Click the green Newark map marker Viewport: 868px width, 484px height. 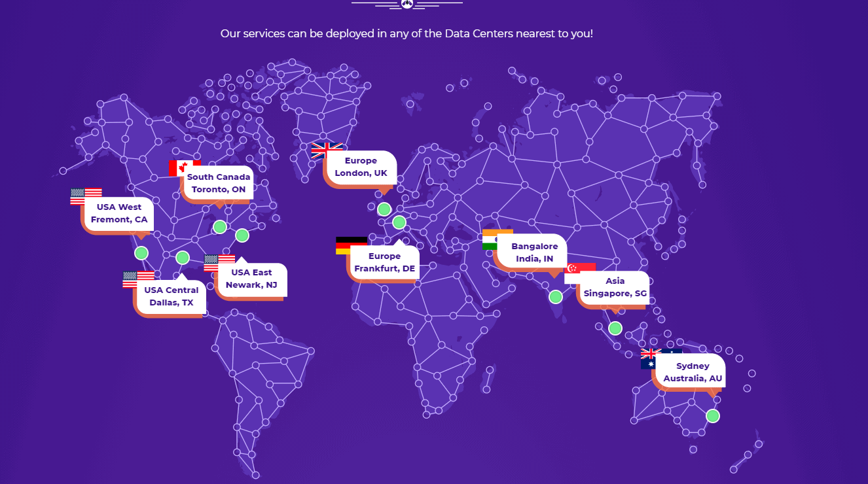click(242, 235)
